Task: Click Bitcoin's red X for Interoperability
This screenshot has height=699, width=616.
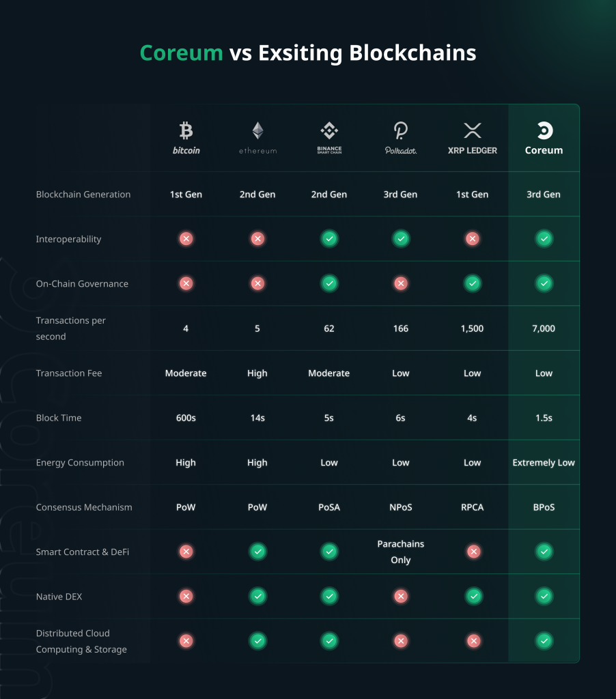Action: point(186,239)
